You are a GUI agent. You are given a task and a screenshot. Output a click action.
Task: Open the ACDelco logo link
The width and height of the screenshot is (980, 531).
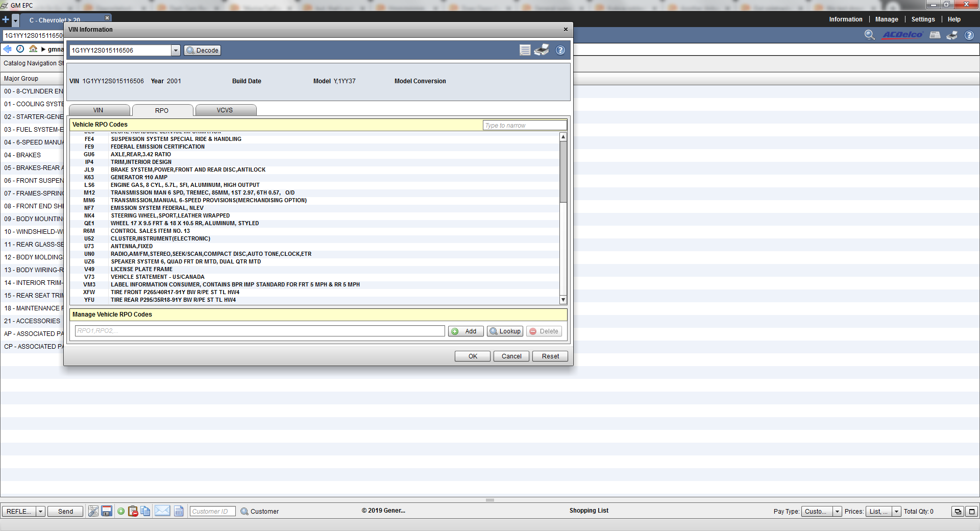(902, 35)
